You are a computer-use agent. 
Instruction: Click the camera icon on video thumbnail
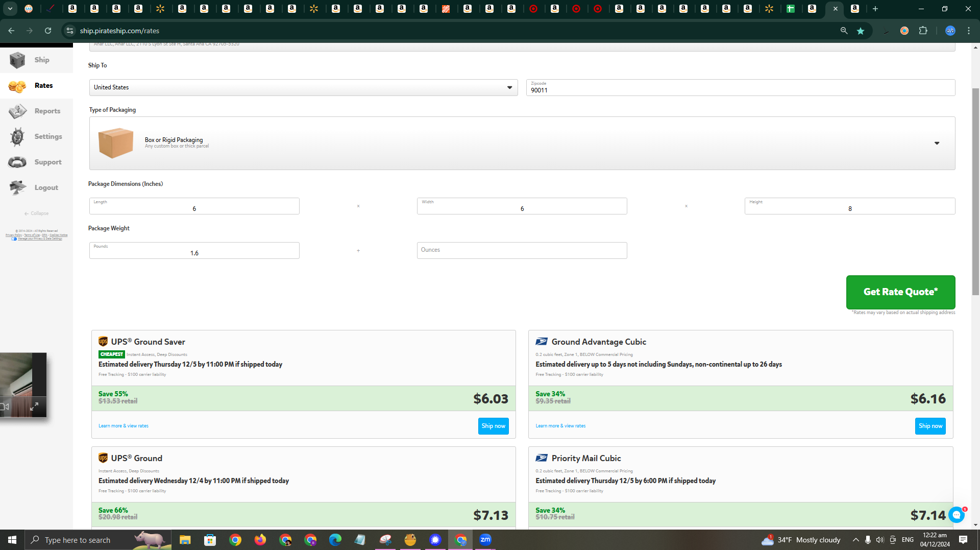coord(5,406)
